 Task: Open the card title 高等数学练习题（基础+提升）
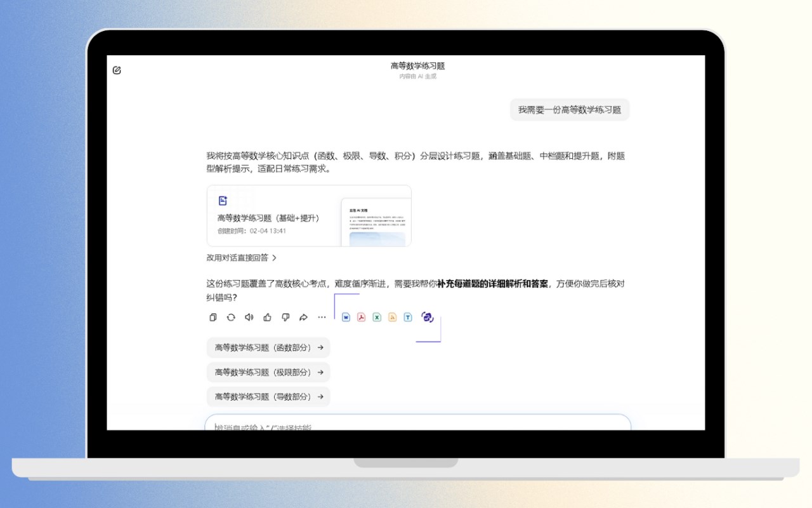268,218
